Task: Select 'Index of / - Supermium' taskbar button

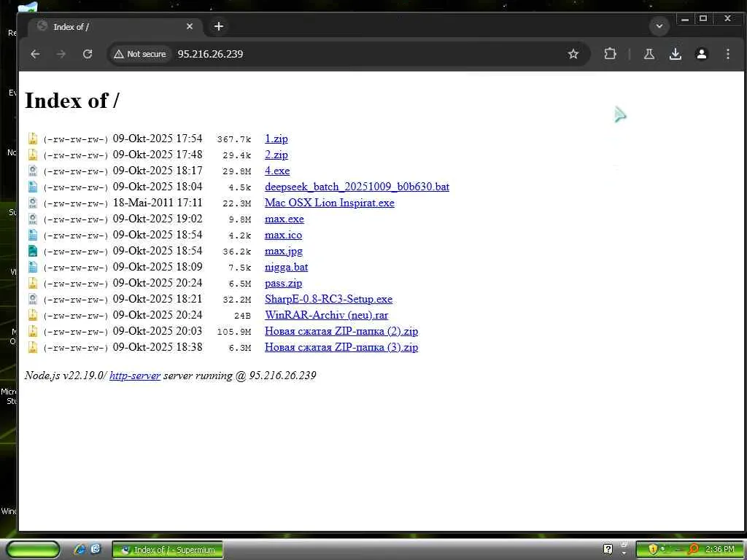Action: point(168,550)
